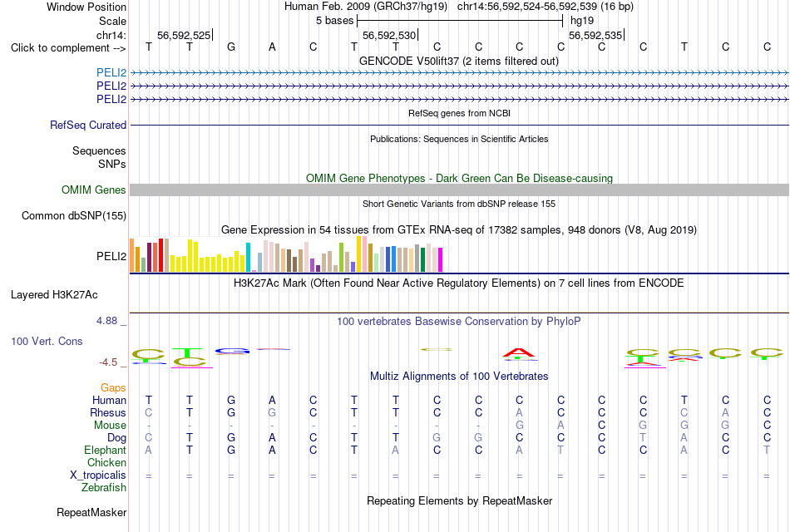Select the Mouse species label
Image resolution: width=790 pixels, height=532 pixels.
click(x=110, y=426)
